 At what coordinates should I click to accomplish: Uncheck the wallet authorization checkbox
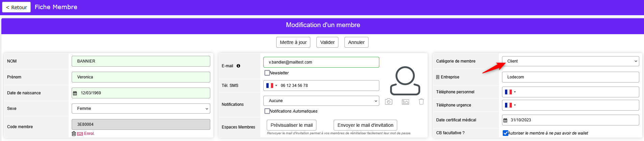coord(505,133)
